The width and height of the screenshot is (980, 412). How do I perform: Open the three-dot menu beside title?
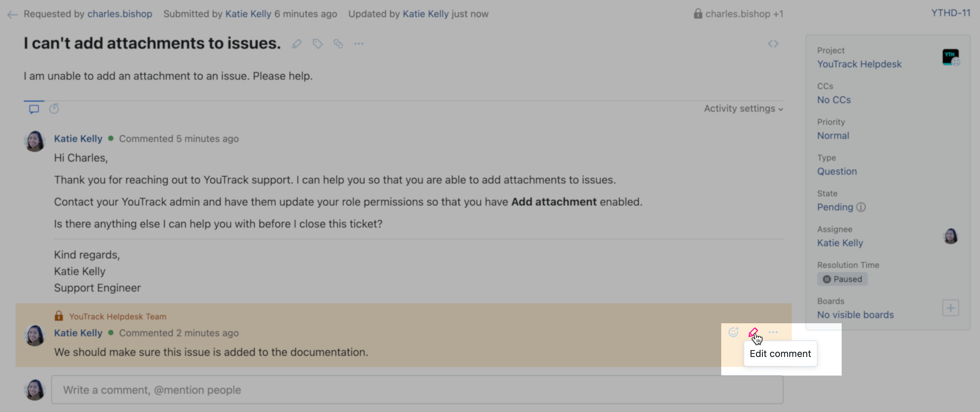point(358,44)
